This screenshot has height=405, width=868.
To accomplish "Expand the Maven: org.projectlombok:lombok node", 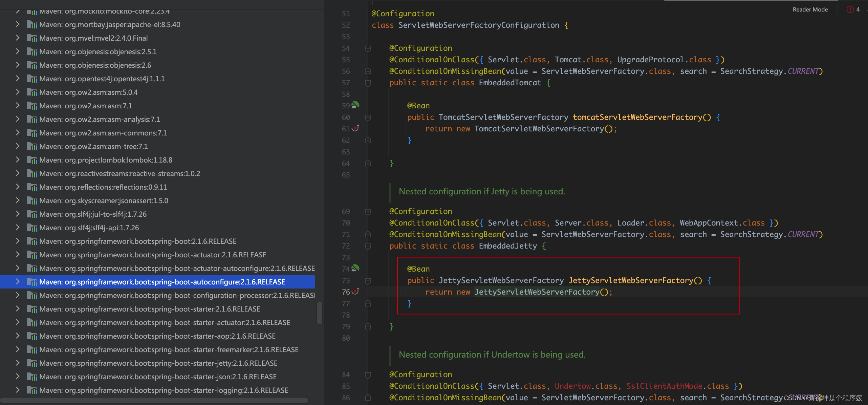I will click(17, 160).
